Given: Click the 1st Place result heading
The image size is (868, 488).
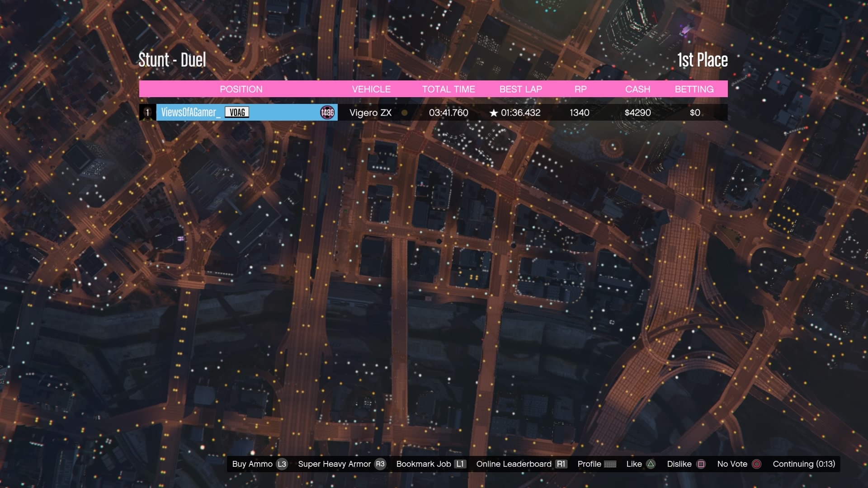Looking at the screenshot, I should [703, 60].
